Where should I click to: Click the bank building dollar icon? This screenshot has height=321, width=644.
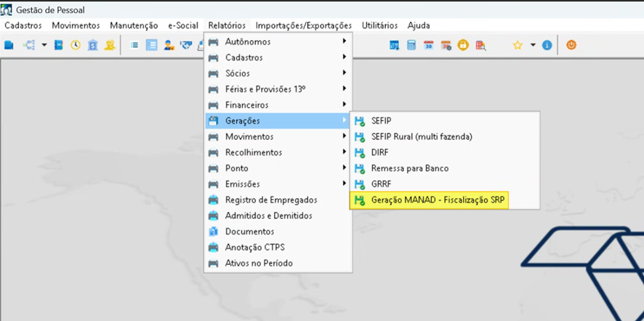tap(93, 45)
